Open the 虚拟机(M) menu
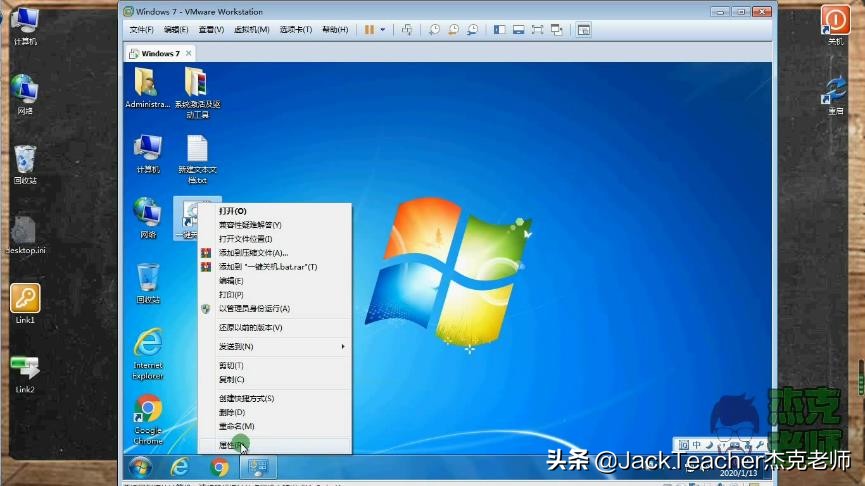 pyautogui.click(x=252, y=30)
